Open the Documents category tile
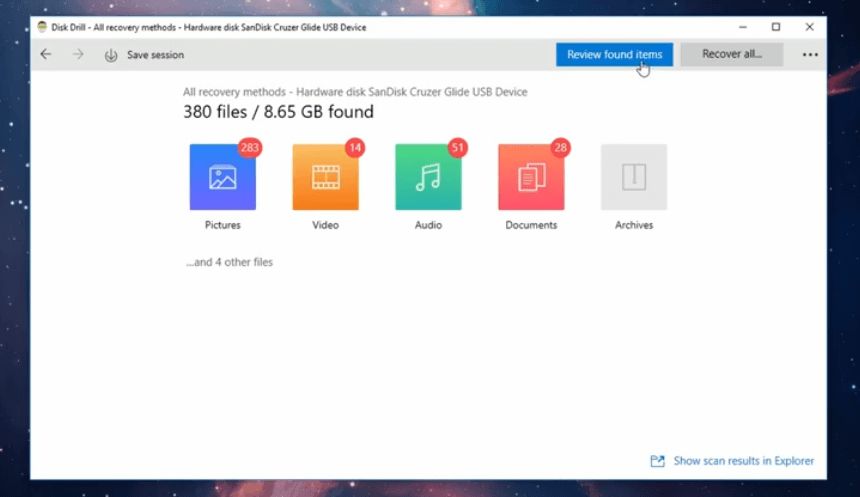 pos(531,177)
